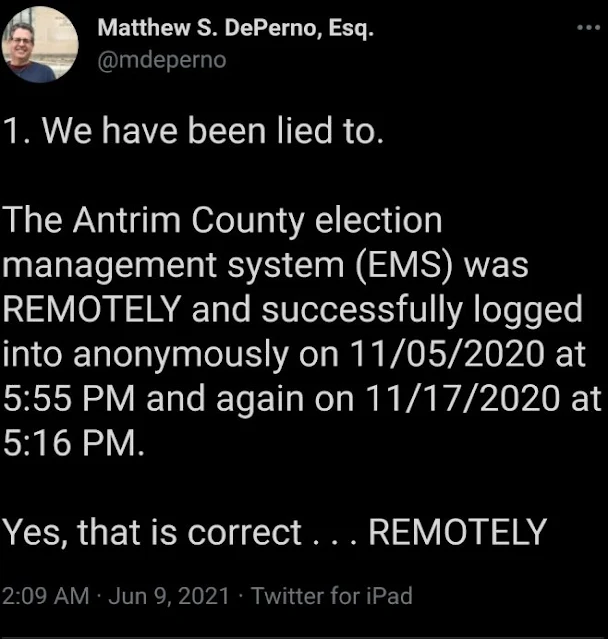The width and height of the screenshot is (608, 639).
Task: Open the 2:09 AM timestamp
Action: pos(46,596)
